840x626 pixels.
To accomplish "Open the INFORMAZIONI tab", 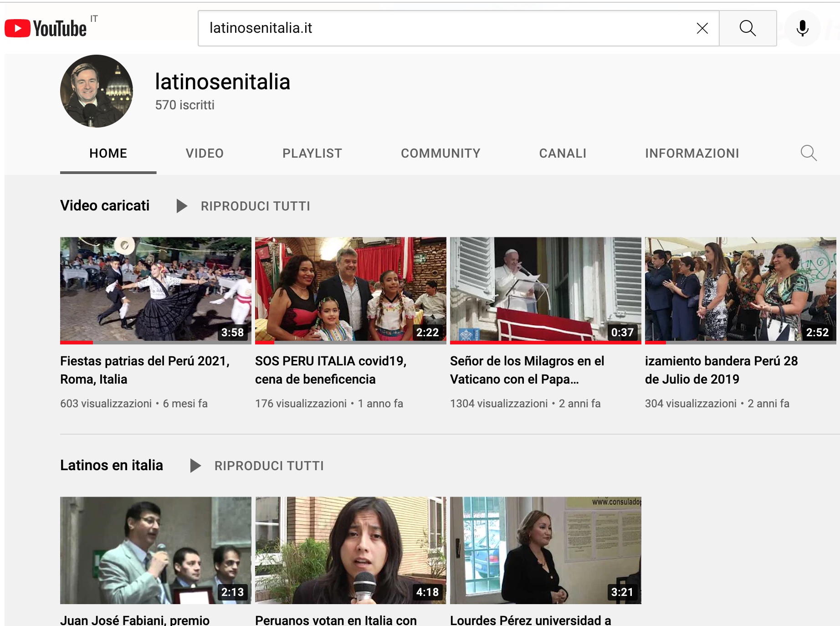I will pos(692,154).
